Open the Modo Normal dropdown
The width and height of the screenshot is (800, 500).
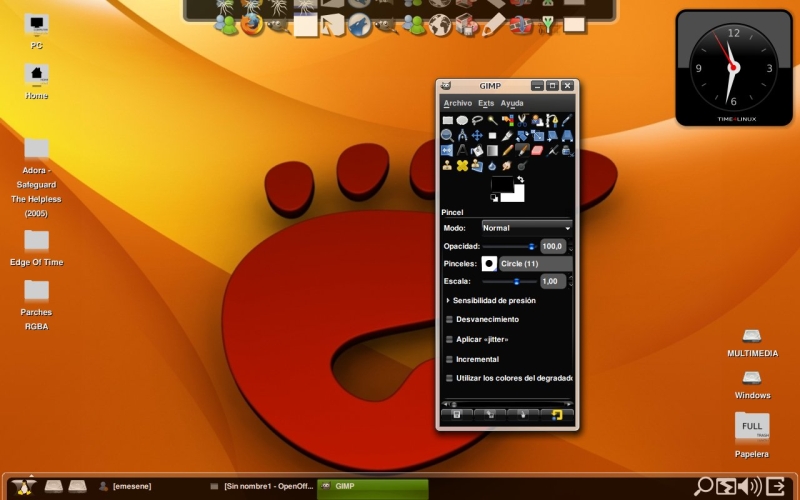pos(527,228)
